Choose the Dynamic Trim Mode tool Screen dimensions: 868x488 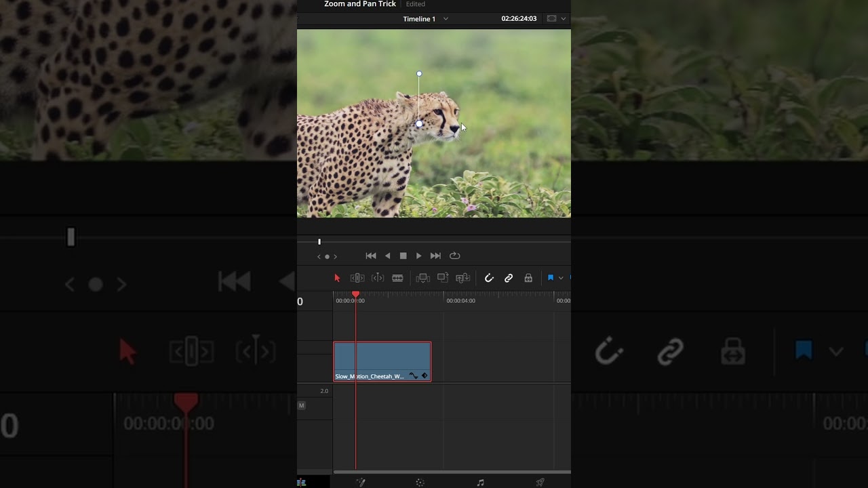(x=378, y=278)
